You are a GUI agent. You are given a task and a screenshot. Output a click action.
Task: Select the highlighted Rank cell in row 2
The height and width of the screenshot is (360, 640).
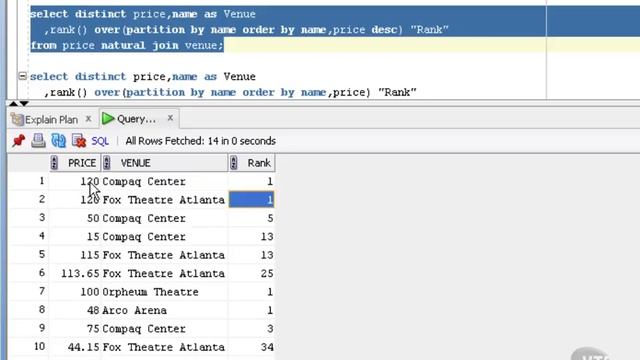click(251, 200)
